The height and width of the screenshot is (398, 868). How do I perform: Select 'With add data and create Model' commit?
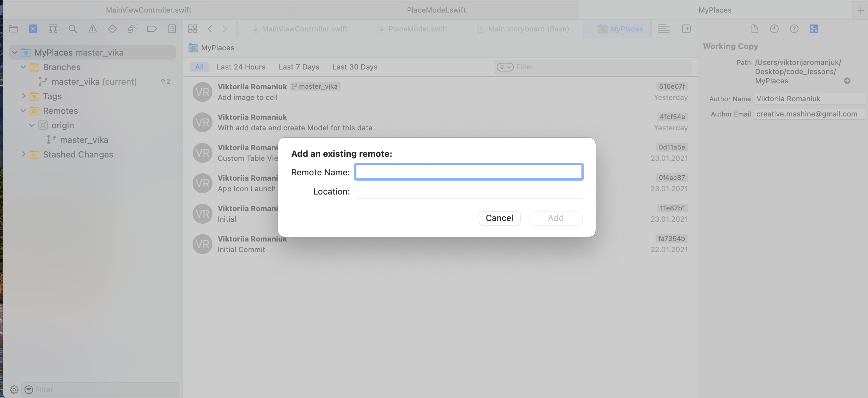click(440, 122)
